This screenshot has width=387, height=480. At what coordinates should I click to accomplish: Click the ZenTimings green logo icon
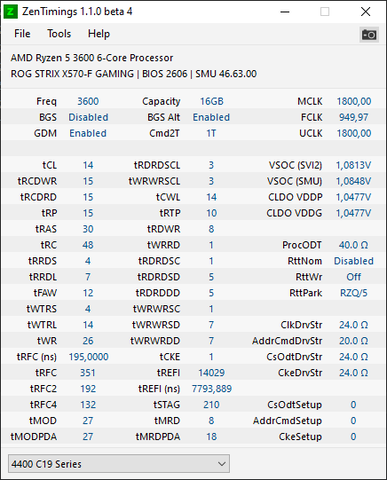(10, 12)
